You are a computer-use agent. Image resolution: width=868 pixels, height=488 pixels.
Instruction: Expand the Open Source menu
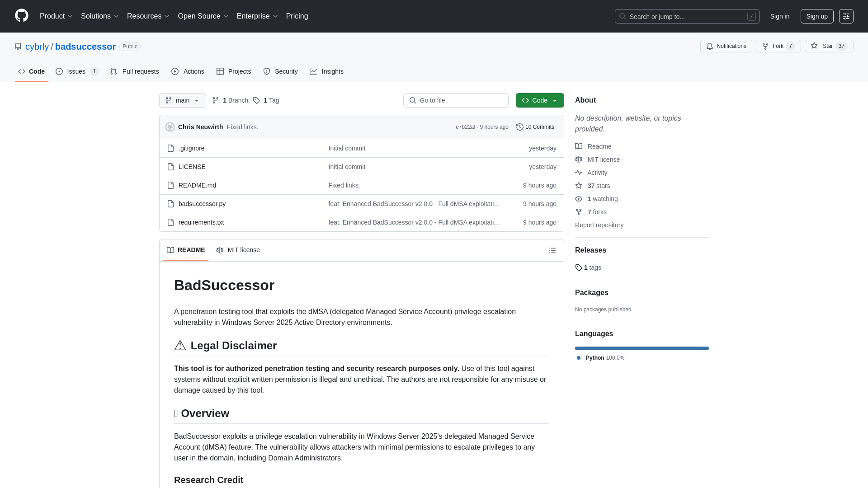point(203,16)
